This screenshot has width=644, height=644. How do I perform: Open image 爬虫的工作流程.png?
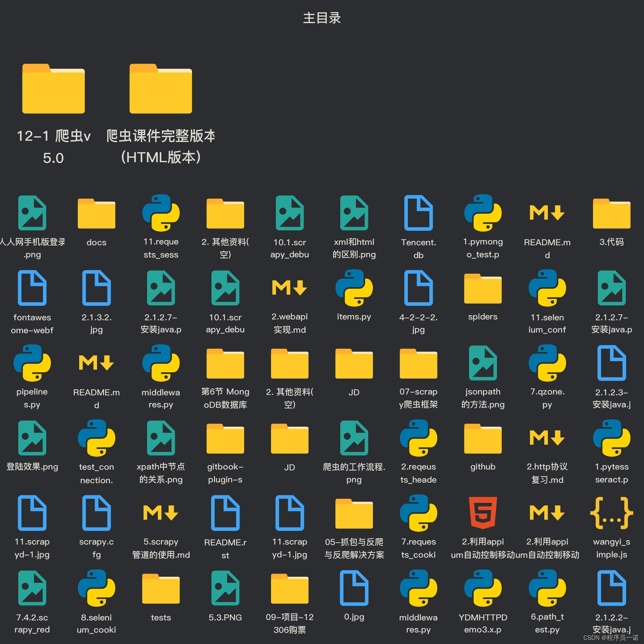pos(354,438)
